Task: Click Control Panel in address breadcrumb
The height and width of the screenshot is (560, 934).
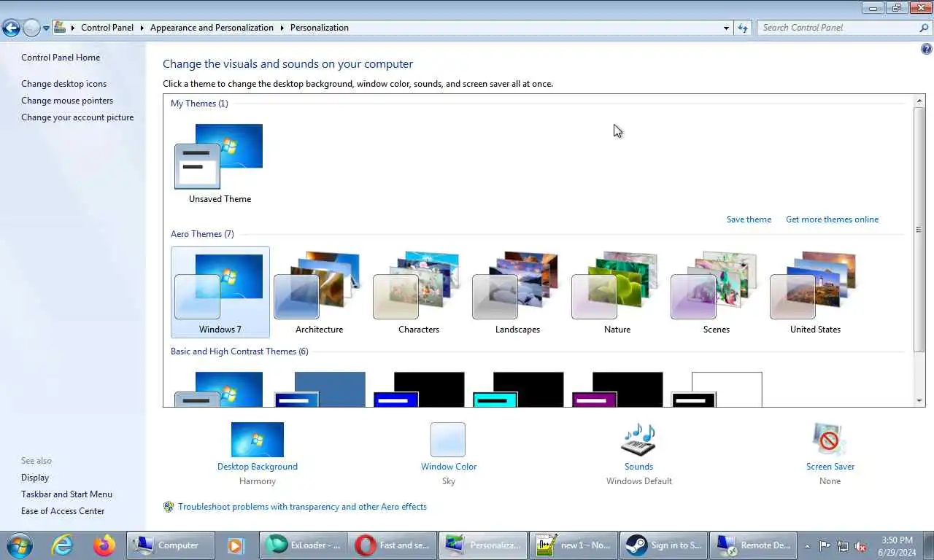Action: click(107, 28)
